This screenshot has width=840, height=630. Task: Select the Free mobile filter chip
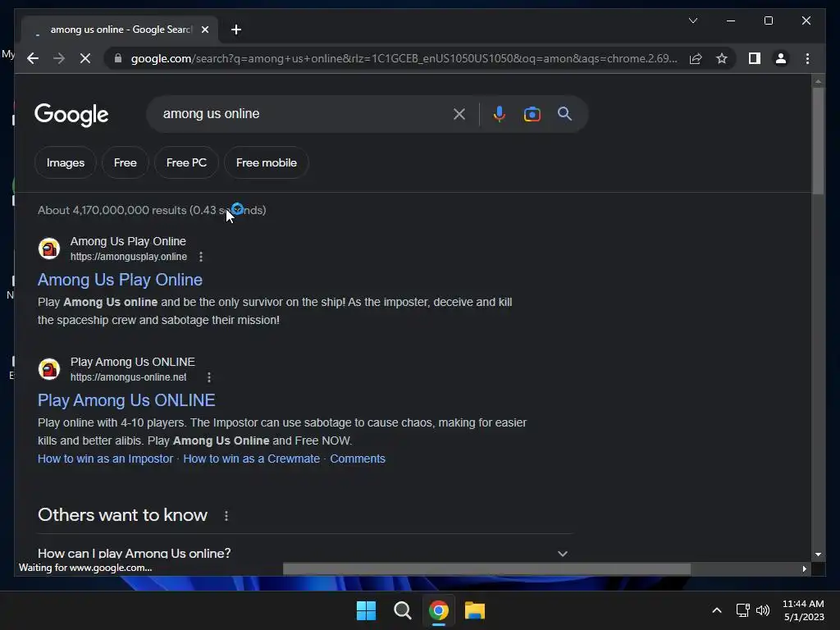click(x=267, y=162)
